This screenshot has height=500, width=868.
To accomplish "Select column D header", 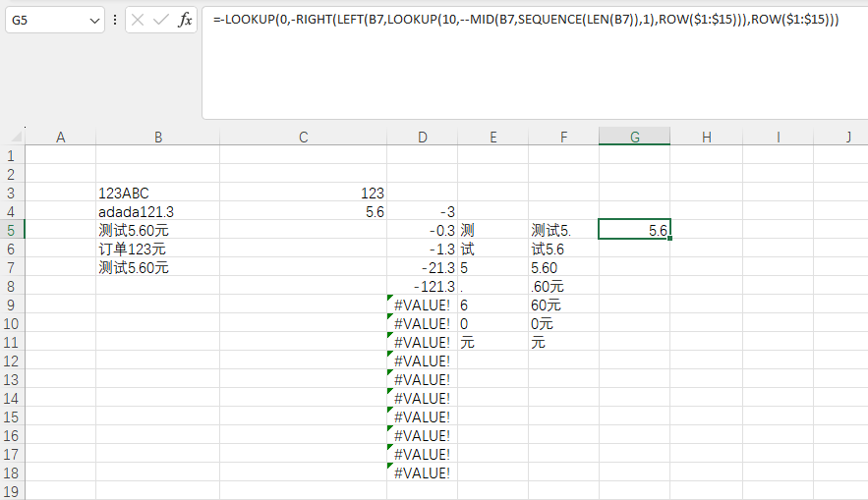I will (x=423, y=138).
